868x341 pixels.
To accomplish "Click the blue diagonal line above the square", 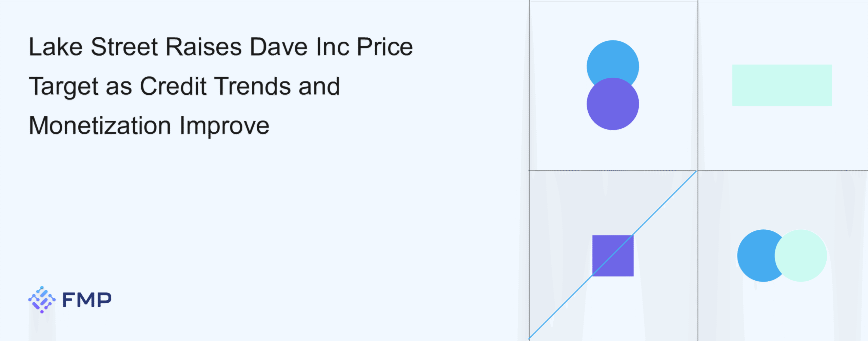I will pyautogui.click(x=665, y=203).
